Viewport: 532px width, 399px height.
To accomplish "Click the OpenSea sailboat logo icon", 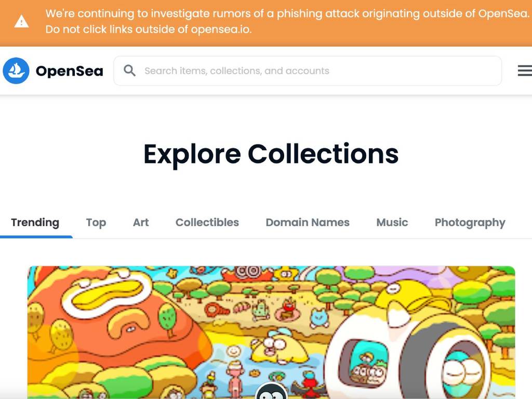I will (16, 71).
